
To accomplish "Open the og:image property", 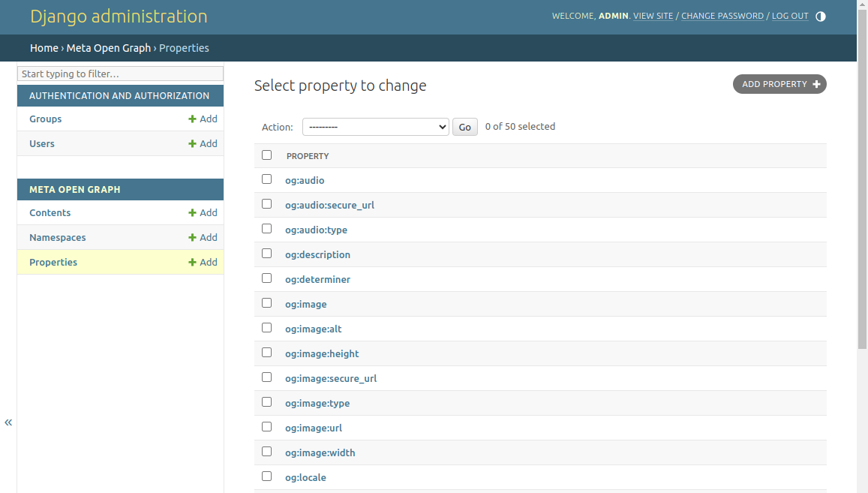I will [306, 304].
